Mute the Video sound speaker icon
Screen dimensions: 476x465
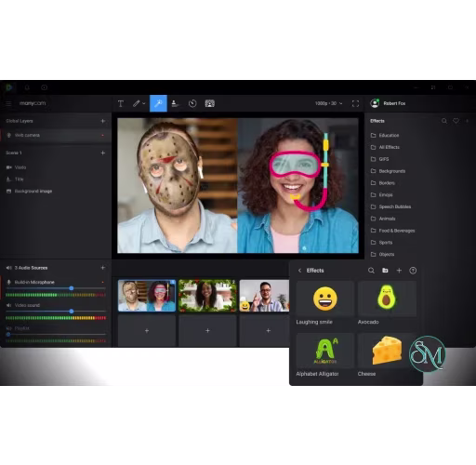point(9,305)
